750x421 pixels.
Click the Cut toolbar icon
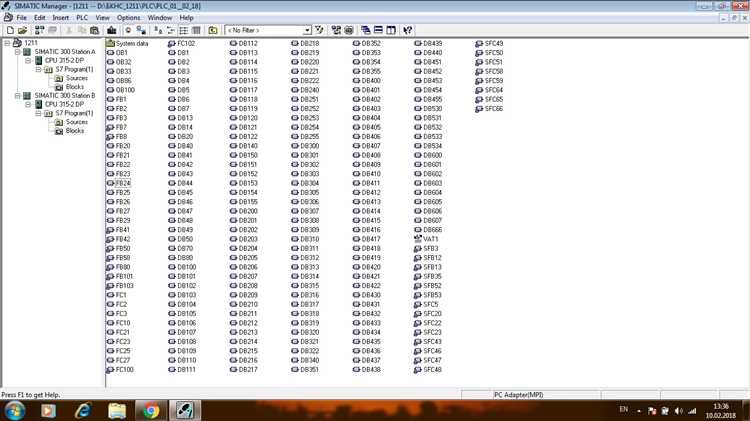69,30
